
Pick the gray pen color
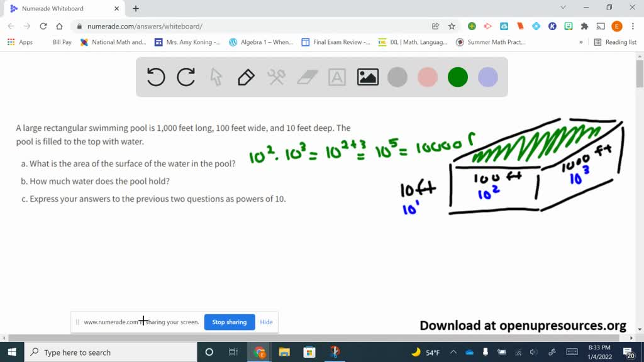(x=397, y=77)
